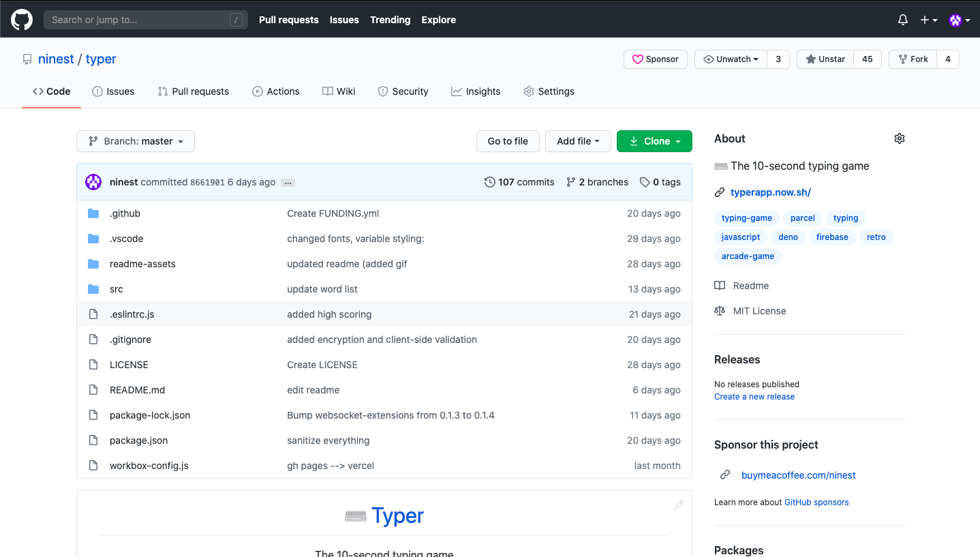
Task: Click the typing-game topic tag
Action: (747, 218)
